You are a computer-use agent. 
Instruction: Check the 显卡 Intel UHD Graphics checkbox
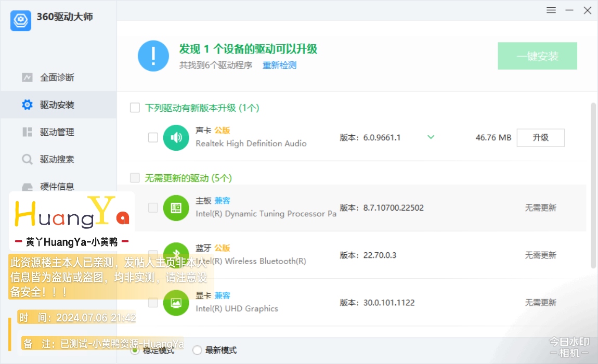pos(153,303)
